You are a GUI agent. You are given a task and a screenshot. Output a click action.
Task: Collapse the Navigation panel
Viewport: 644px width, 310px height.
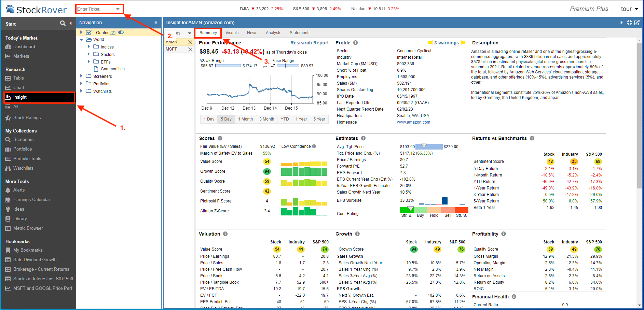pos(155,23)
